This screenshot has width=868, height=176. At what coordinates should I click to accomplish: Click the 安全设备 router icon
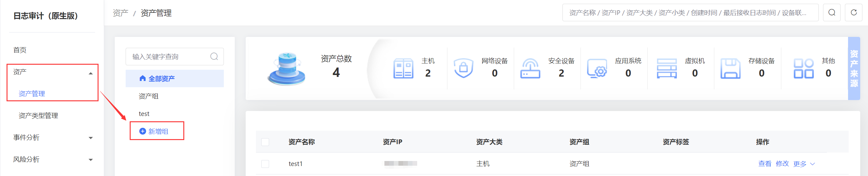530,68
